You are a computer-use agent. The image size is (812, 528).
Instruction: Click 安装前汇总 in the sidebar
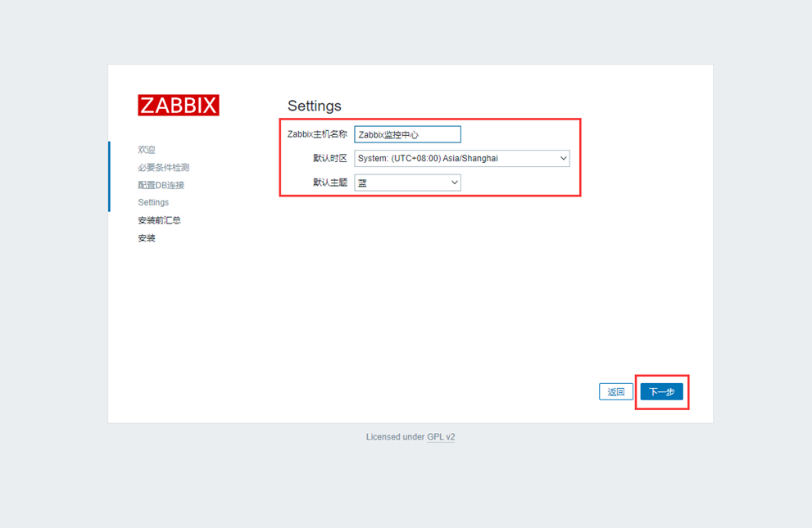(x=159, y=220)
